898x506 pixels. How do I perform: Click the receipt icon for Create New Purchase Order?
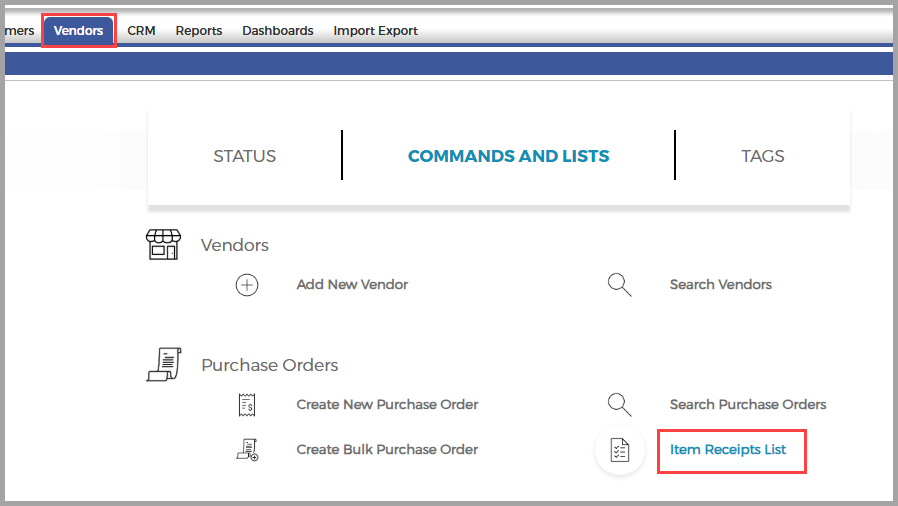(247, 405)
